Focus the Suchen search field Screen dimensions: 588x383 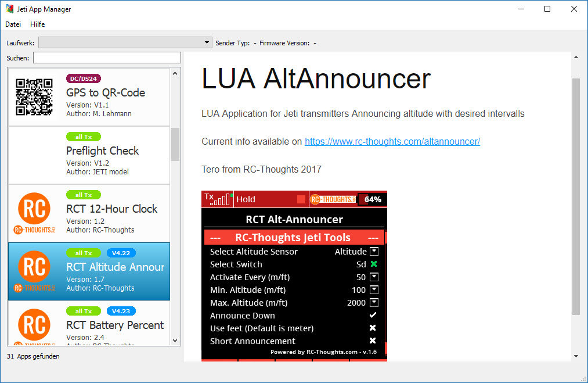pyautogui.click(x=107, y=58)
